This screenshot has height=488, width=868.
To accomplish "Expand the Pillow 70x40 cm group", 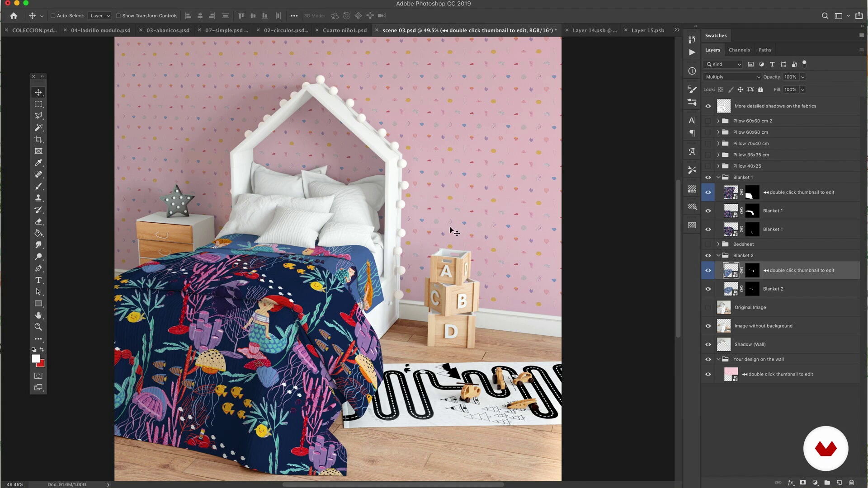I will [718, 144].
